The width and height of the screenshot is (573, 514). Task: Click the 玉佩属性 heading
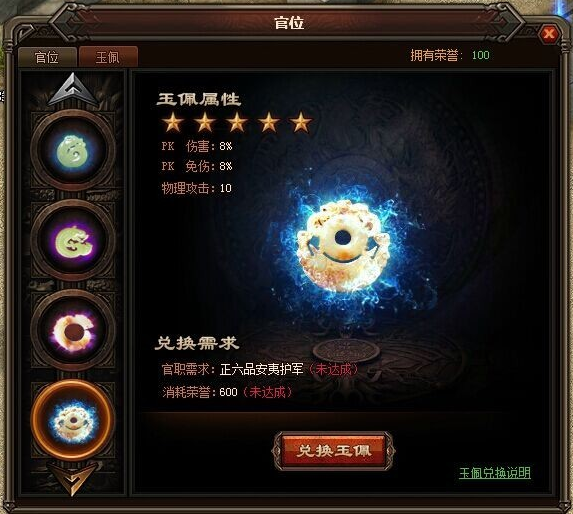(198, 99)
